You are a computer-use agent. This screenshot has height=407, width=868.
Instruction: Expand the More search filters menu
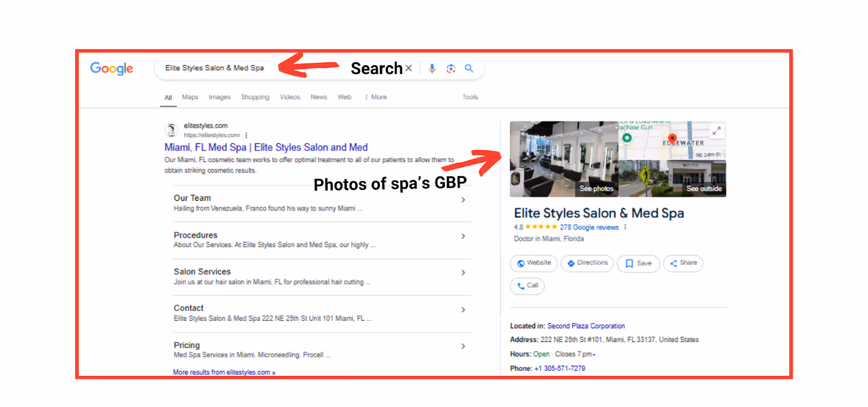(x=376, y=97)
